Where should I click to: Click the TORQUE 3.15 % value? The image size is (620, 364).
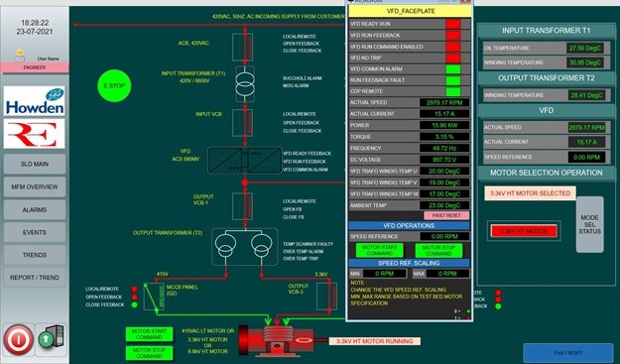(444, 137)
